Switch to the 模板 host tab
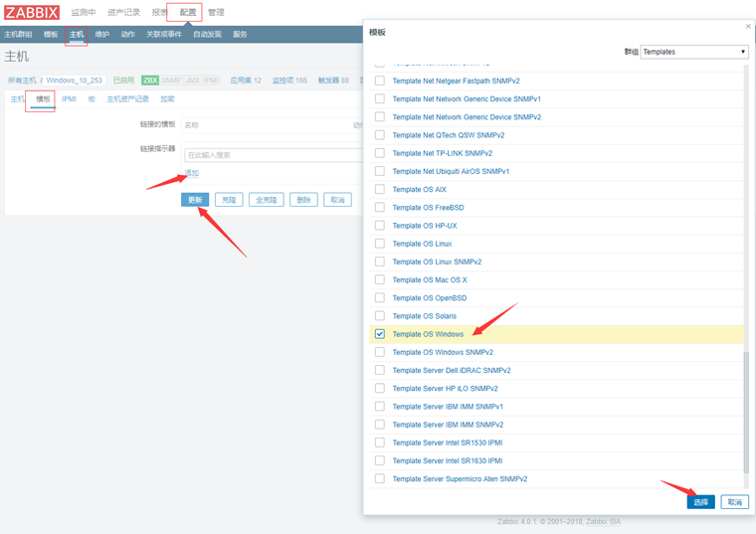This screenshot has width=756, height=534. [43, 98]
